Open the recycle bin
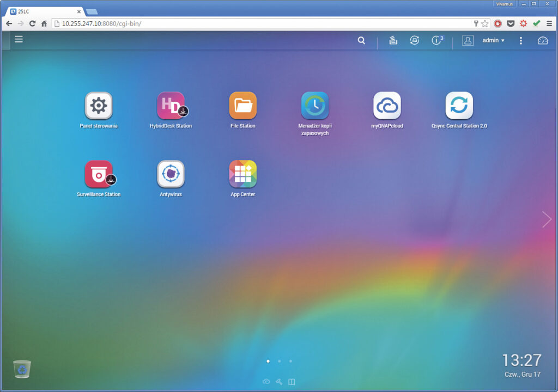This screenshot has height=392, width=558. point(22,369)
